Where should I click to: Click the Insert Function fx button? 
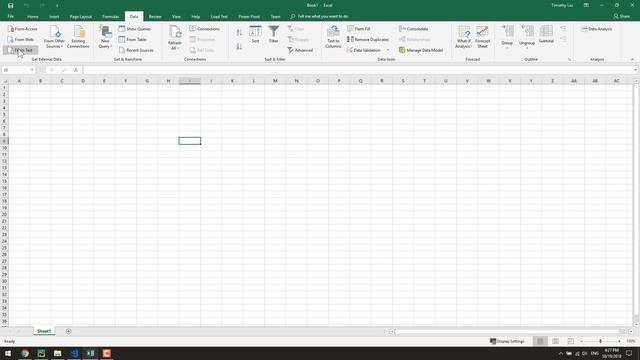(76, 70)
